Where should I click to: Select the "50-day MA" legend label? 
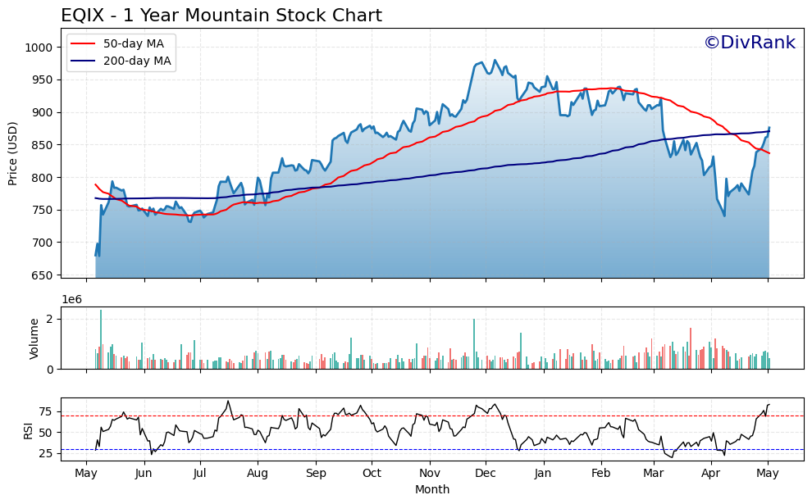click(133, 44)
